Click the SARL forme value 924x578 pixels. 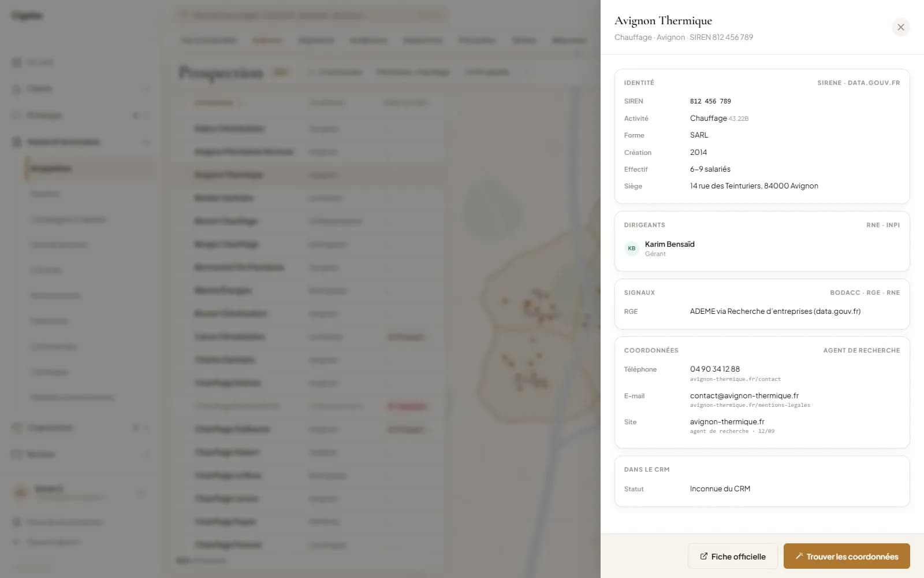[699, 135]
